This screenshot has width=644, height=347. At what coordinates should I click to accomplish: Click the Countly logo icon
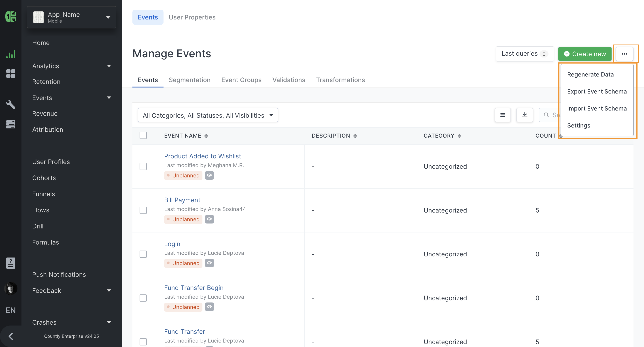pyautogui.click(x=11, y=17)
